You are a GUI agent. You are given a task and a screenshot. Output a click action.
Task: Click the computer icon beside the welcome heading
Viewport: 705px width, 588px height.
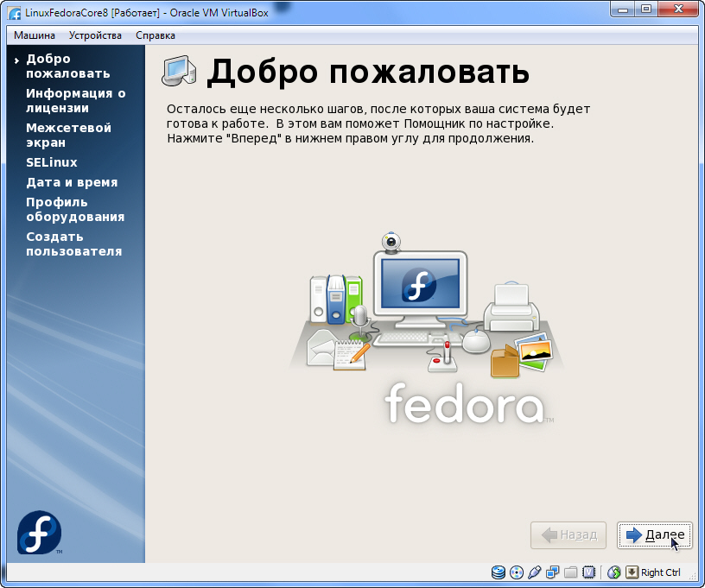point(179,71)
